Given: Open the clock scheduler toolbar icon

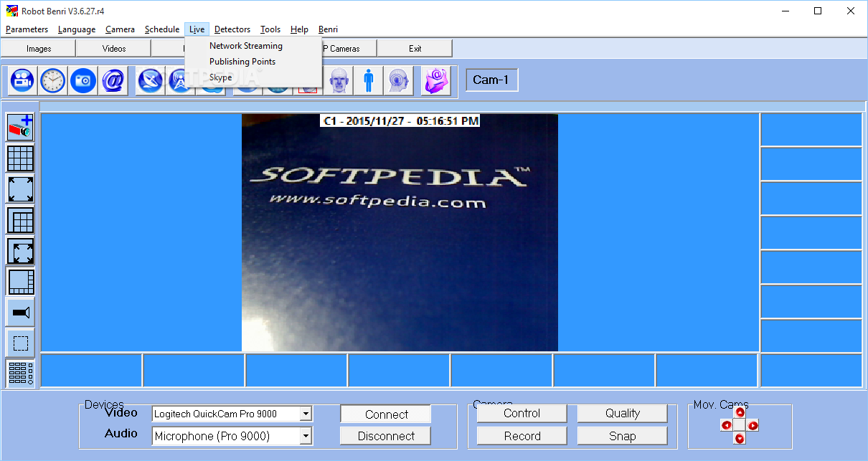Looking at the screenshot, I should [x=52, y=81].
